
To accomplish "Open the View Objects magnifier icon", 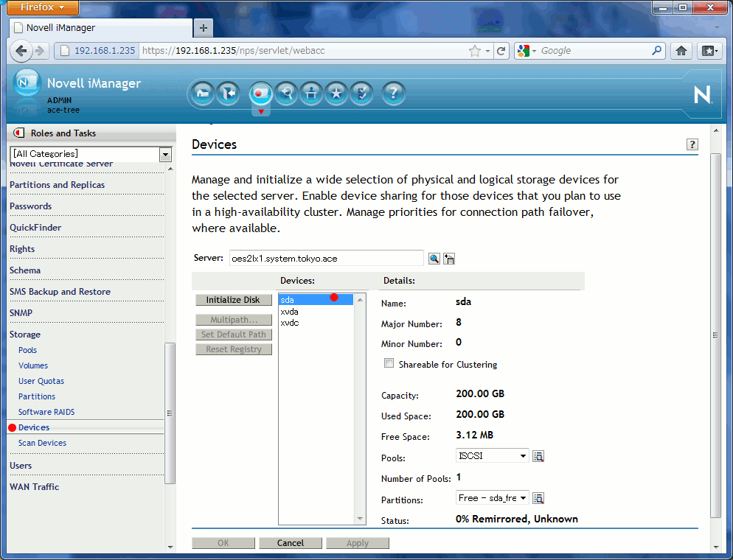I will 286,94.
